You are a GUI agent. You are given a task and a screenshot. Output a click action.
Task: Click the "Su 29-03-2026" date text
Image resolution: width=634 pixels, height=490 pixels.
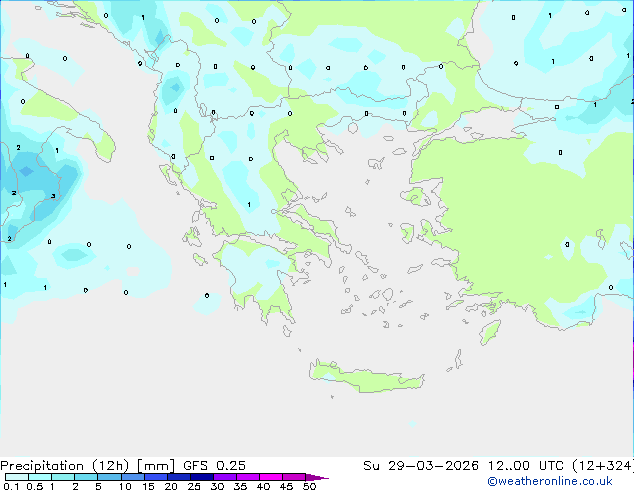tap(421, 466)
